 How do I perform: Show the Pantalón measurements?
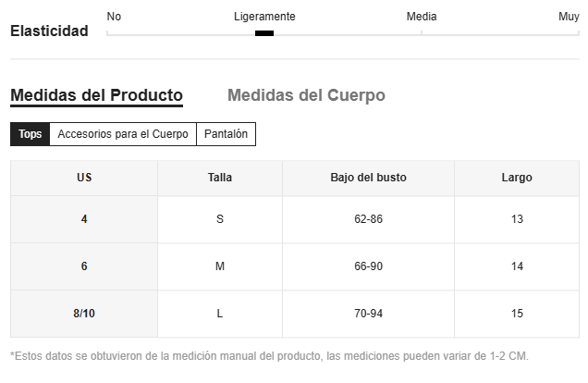[227, 134]
